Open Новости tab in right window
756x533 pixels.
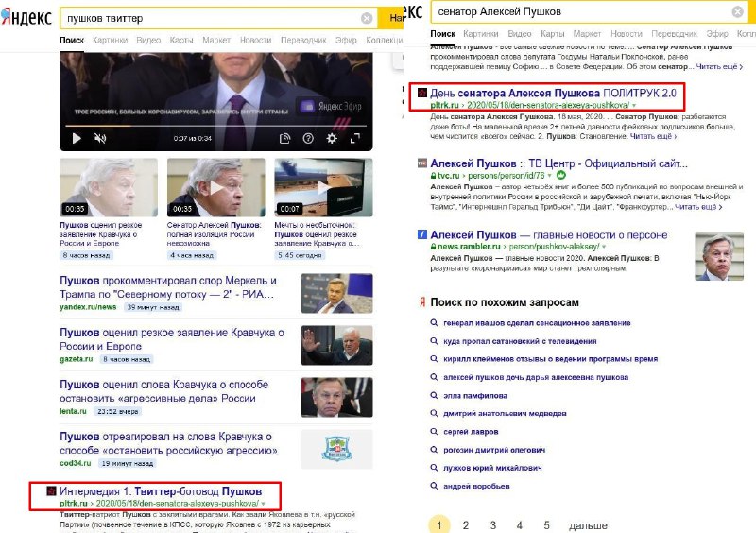tap(627, 34)
